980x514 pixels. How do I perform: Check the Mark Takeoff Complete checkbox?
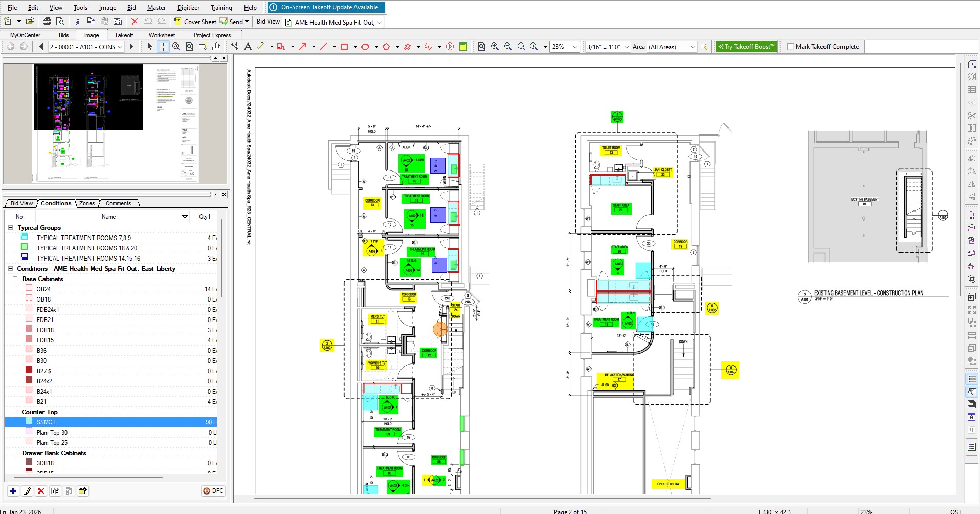coord(790,47)
